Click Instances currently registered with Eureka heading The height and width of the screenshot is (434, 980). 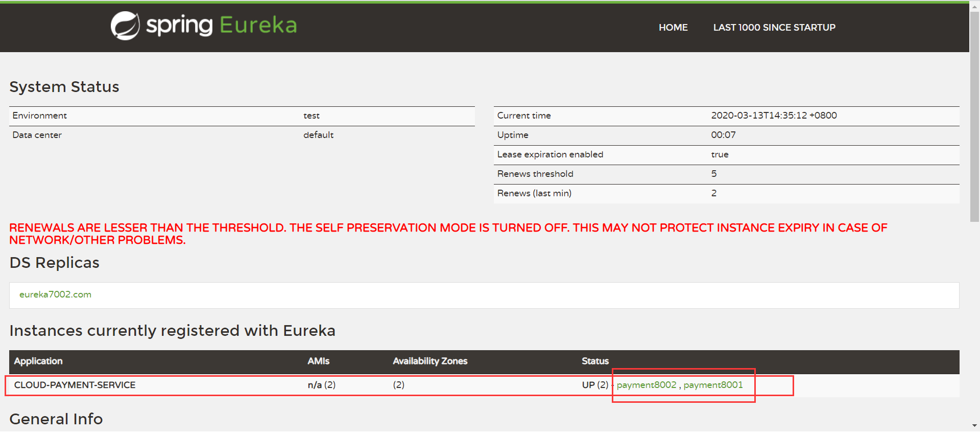(172, 331)
